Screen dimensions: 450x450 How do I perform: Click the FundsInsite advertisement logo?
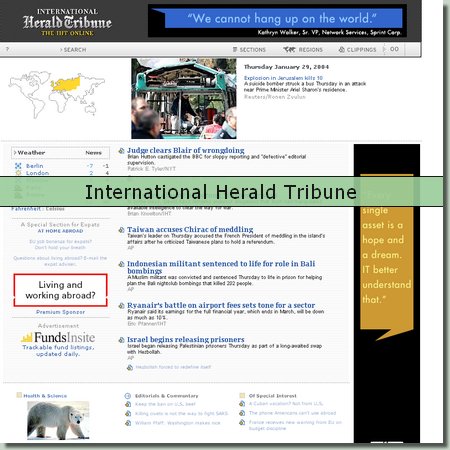point(58,337)
